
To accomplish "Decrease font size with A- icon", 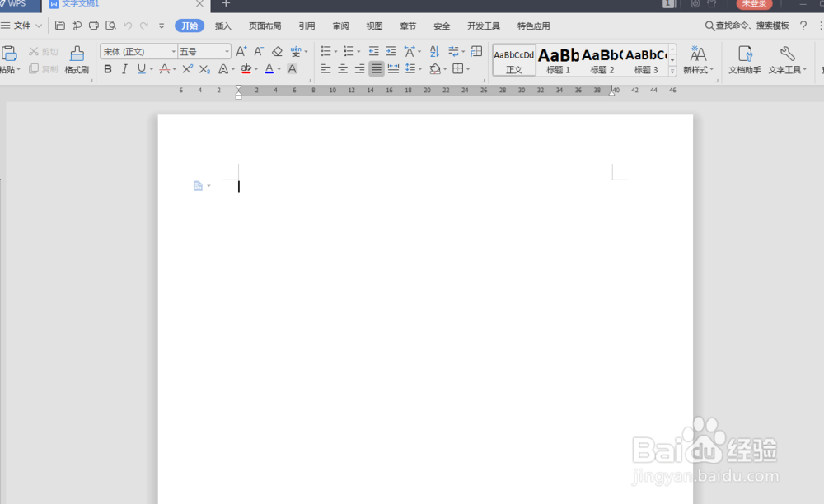I will [259, 51].
